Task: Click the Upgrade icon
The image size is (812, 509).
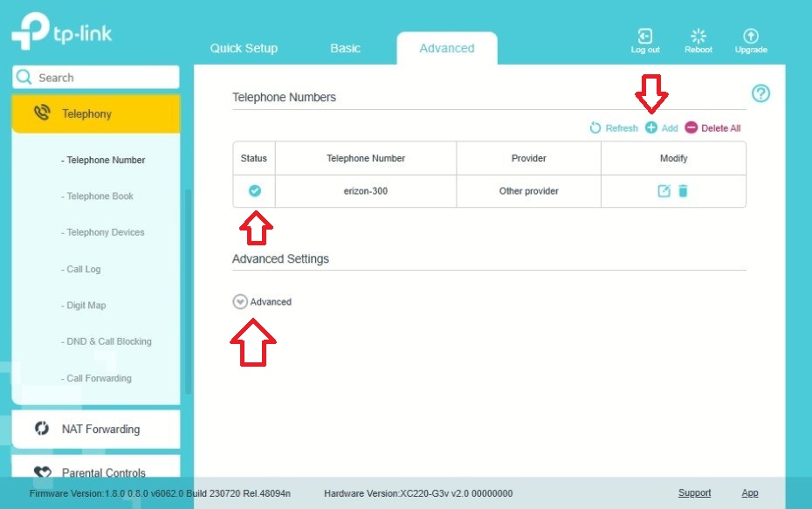Action: (x=750, y=37)
